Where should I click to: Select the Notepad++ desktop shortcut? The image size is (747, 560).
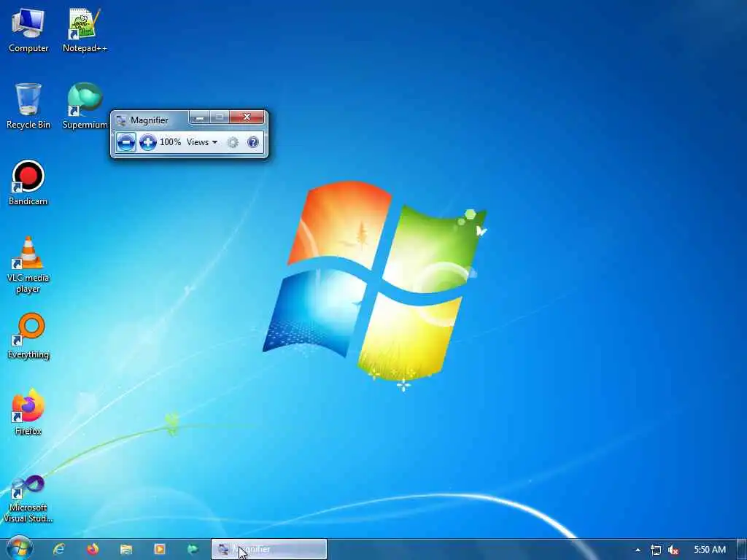tap(85, 29)
